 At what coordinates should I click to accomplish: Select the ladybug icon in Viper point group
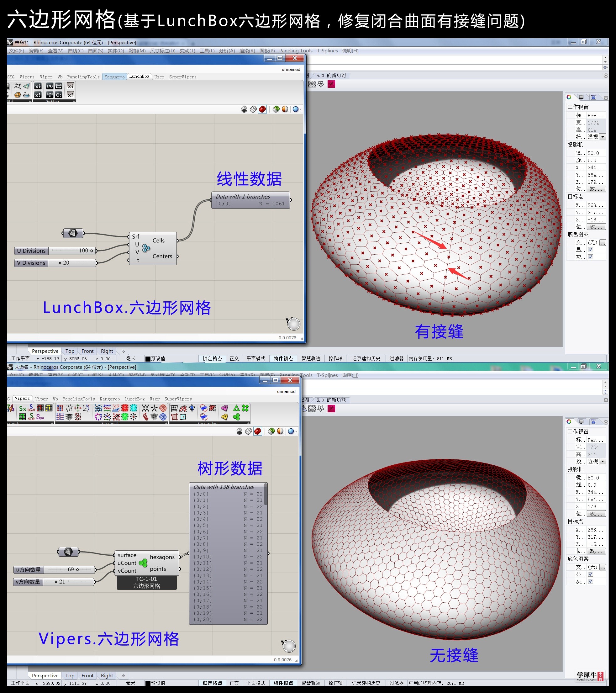(x=78, y=417)
